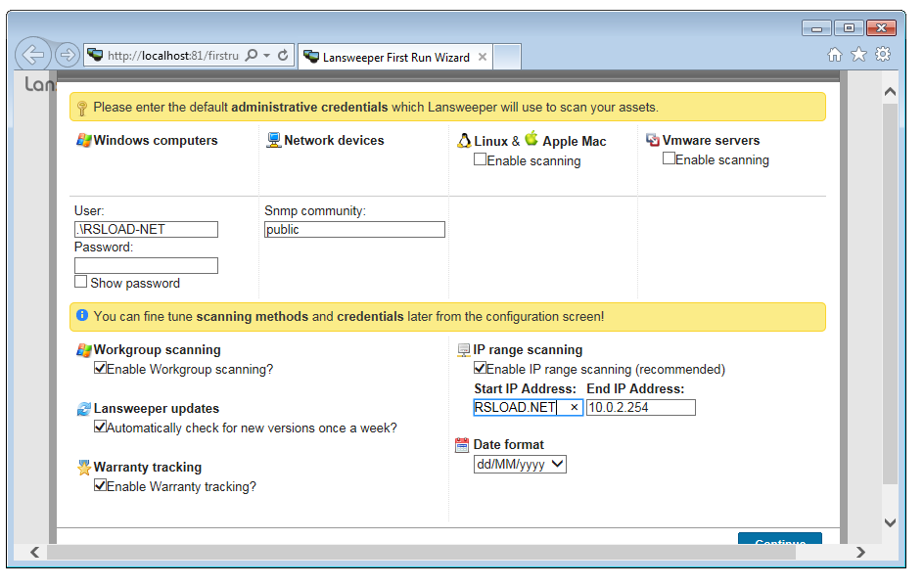Disable Warranty tracking
The image size is (924, 586).
click(x=100, y=486)
